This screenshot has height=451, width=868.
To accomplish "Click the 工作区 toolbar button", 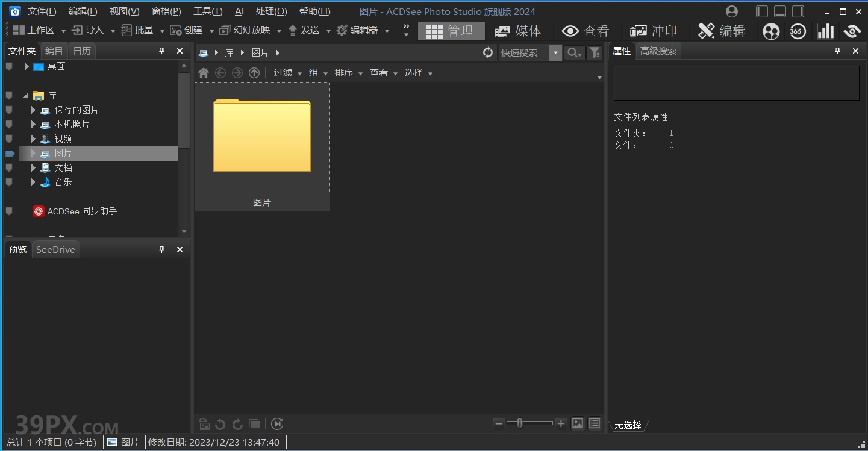I will point(34,30).
